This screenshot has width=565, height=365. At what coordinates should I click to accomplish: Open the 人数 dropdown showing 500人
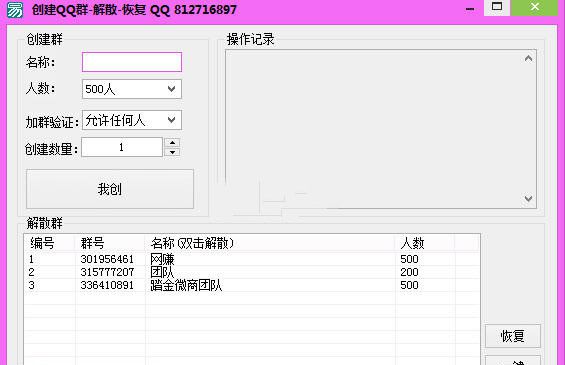coord(132,89)
